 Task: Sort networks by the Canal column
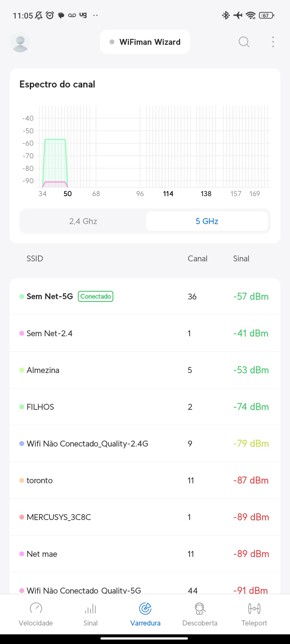click(197, 259)
